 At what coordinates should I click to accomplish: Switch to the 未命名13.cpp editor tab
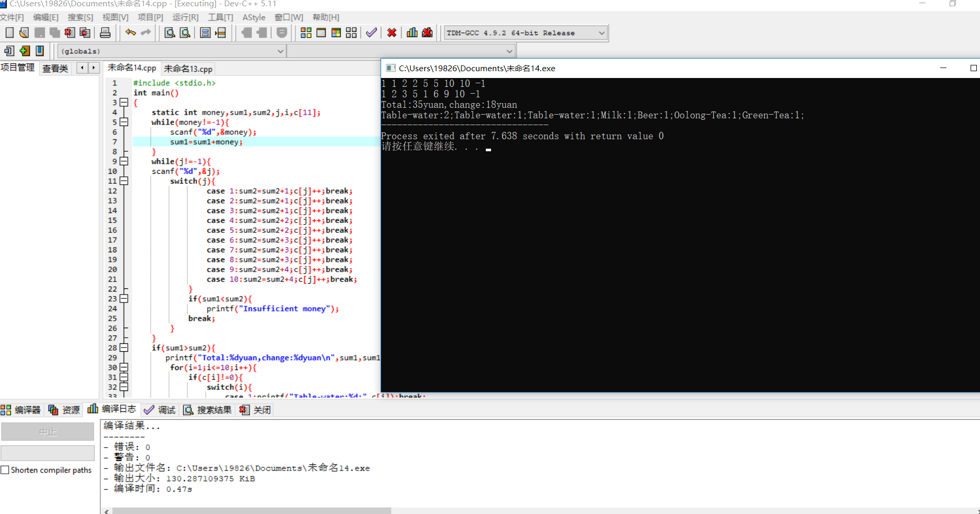coord(188,69)
